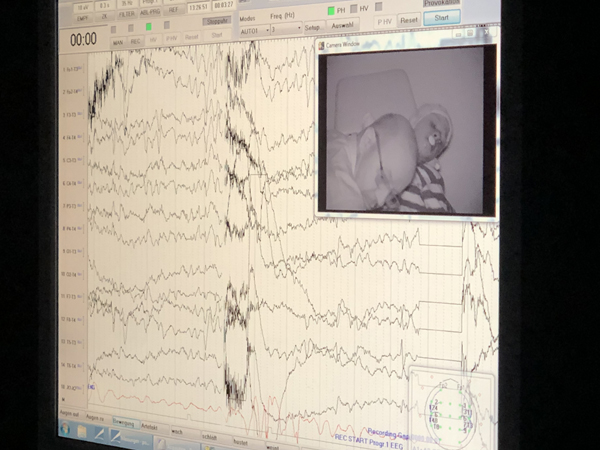This screenshot has height=450, width=600.
Task: Click the Stoppuhr label button
Action: coord(217,22)
